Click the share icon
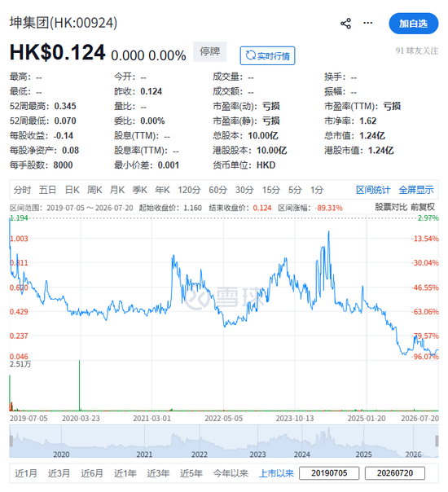448x492 pixels. [345, 24]
